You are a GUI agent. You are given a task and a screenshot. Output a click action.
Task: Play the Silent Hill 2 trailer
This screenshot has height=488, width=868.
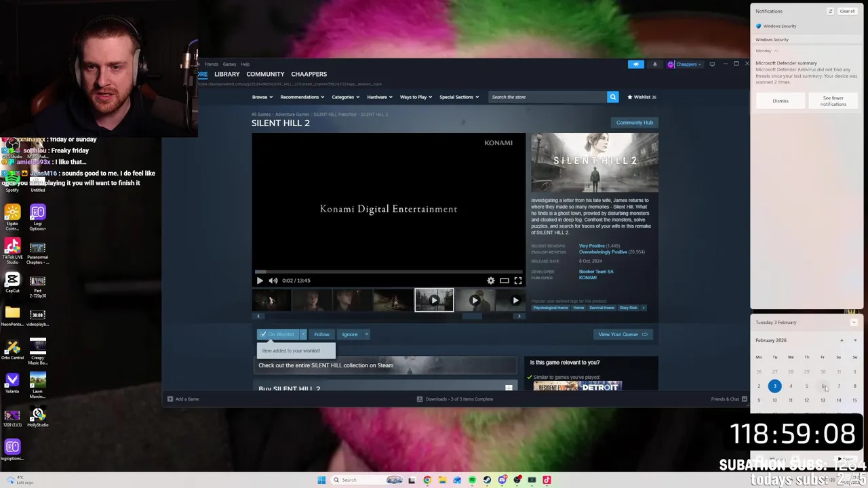pyautogui.click(x=260, y=281)
